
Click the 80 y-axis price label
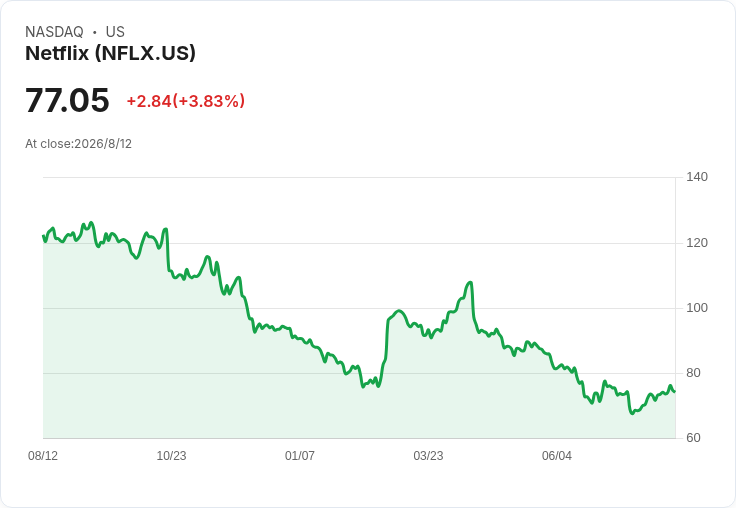click(x=693, y=373)
